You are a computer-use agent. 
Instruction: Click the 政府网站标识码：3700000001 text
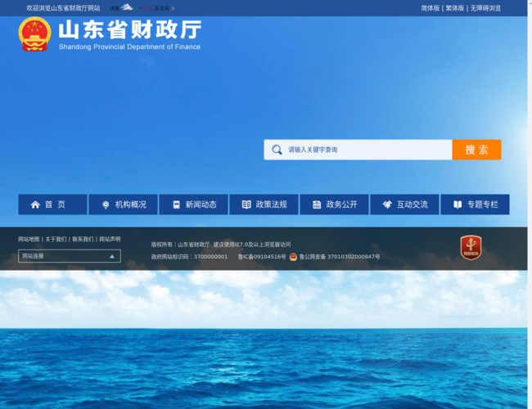pyautogui.click(x=189, y=257)
